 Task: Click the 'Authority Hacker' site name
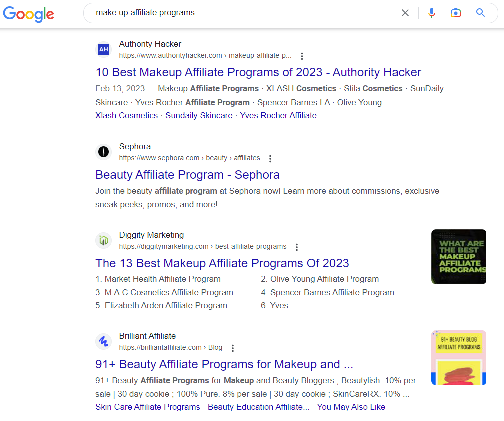click(150, 44)
